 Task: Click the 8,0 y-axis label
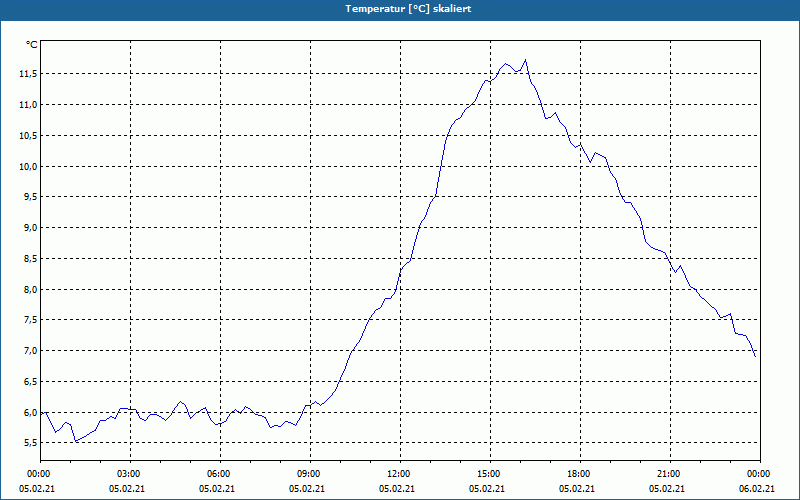[30, 289]
